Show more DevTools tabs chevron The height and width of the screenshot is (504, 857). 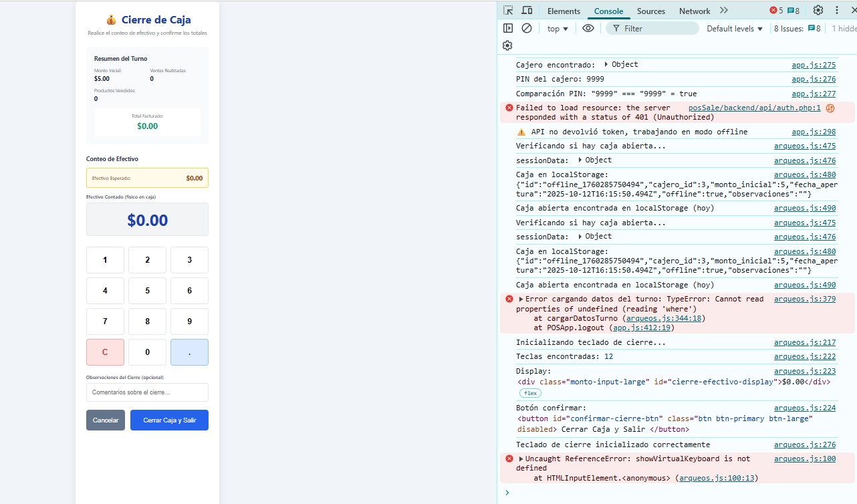coord(723,11)
